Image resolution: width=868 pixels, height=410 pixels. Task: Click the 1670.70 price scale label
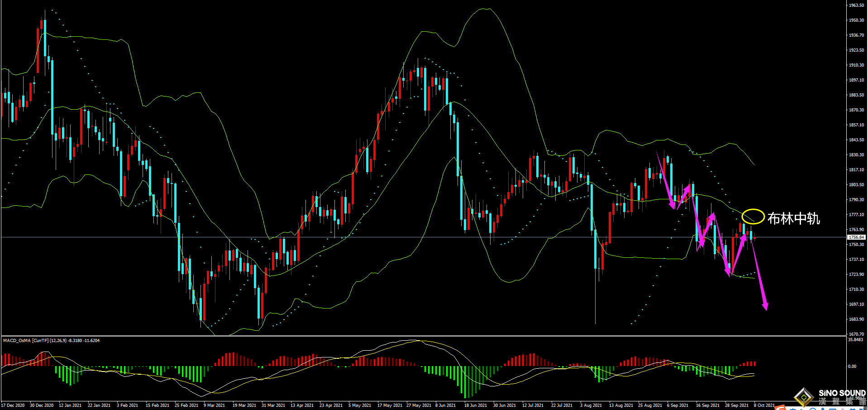856,334
